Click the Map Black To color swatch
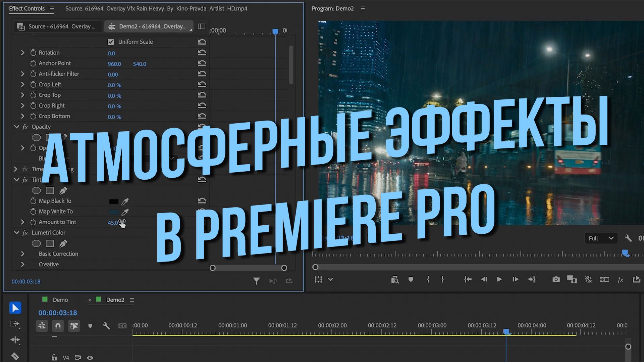Image resolution: width=644 pixels, height=362 pixels. click(114, 201)
